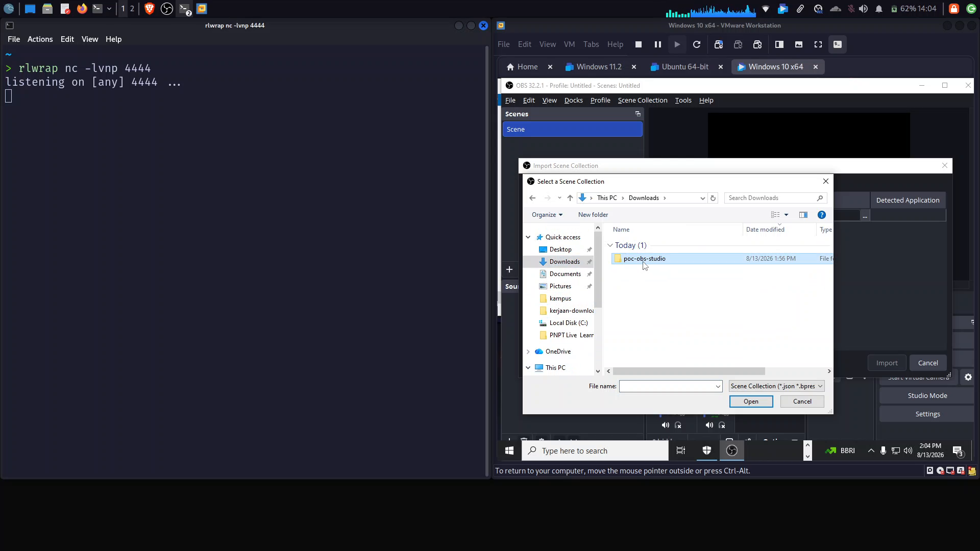Take VMware snapshot icon
The width and height of the screenshot is (980, 551).
pyautogui.click(x=719, y=44)
